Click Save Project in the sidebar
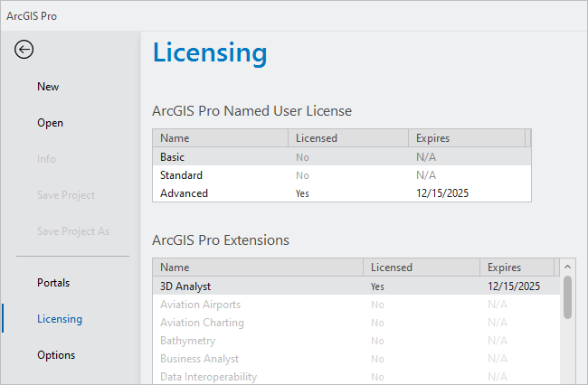Image resolution: width=588 pixels, height=385 pixels. point(66,195)
